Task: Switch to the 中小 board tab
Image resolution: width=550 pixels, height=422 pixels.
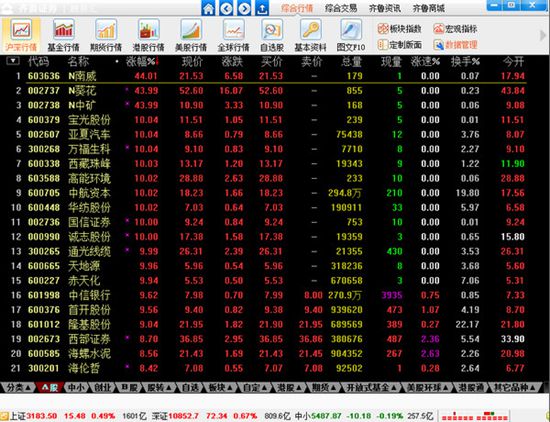Action: point(76,387)
